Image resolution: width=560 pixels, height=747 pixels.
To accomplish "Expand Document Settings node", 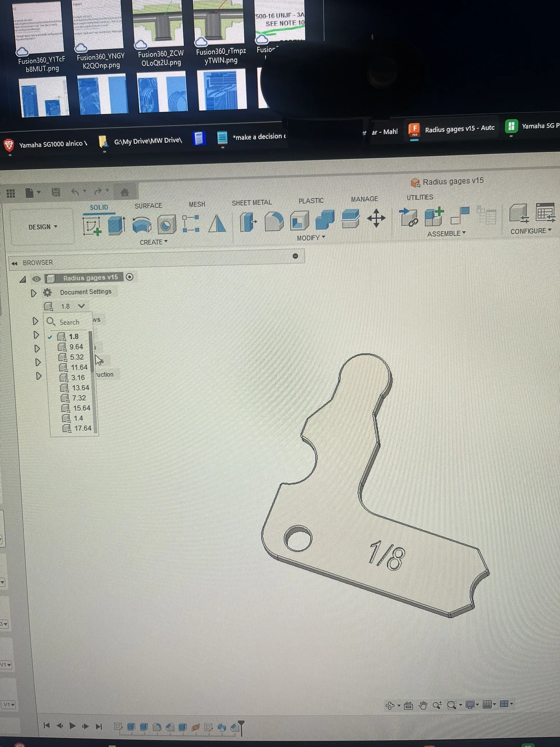I will coord(33,293).
